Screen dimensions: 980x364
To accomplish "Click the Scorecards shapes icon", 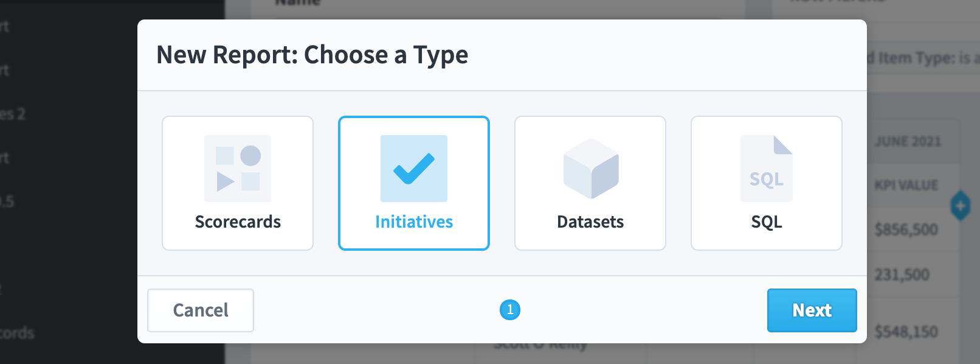I will coord(238,169).
